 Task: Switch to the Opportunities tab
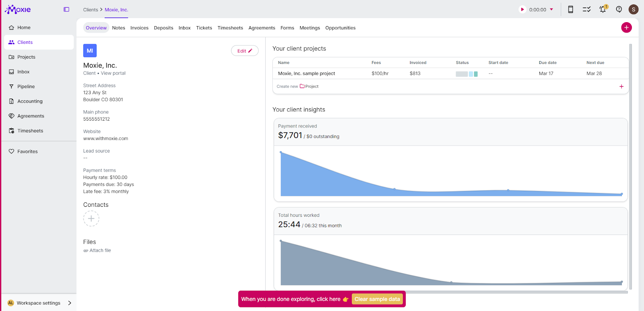341,28
